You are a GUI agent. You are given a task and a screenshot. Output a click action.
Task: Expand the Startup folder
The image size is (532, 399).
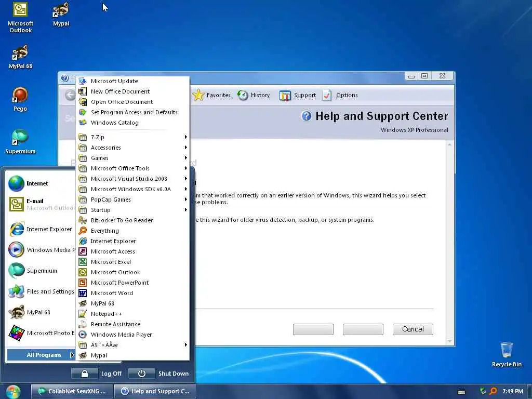point(132,210)
